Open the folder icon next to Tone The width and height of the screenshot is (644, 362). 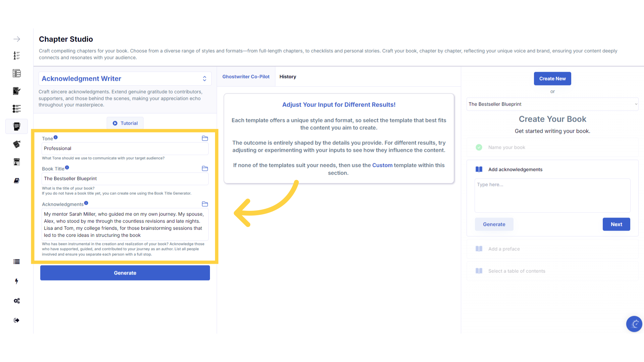(205, 138)
